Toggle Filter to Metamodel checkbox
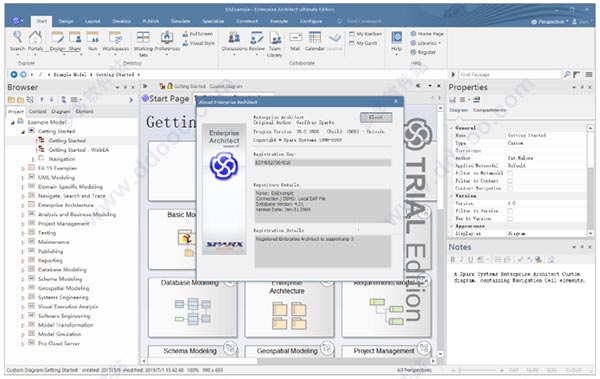This screenshot has width=600, height=379. 510,173
